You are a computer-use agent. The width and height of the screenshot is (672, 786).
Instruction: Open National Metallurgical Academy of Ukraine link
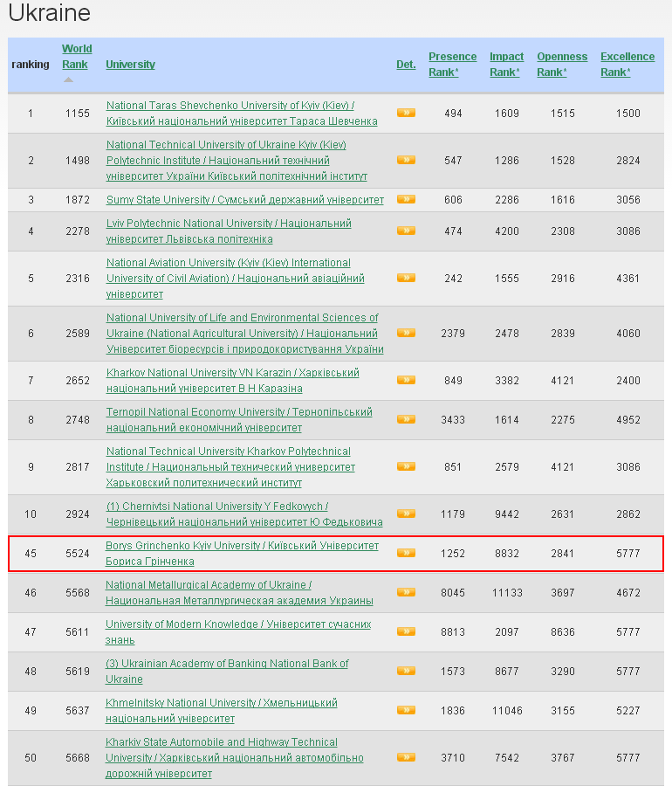(x=239, y=592)
